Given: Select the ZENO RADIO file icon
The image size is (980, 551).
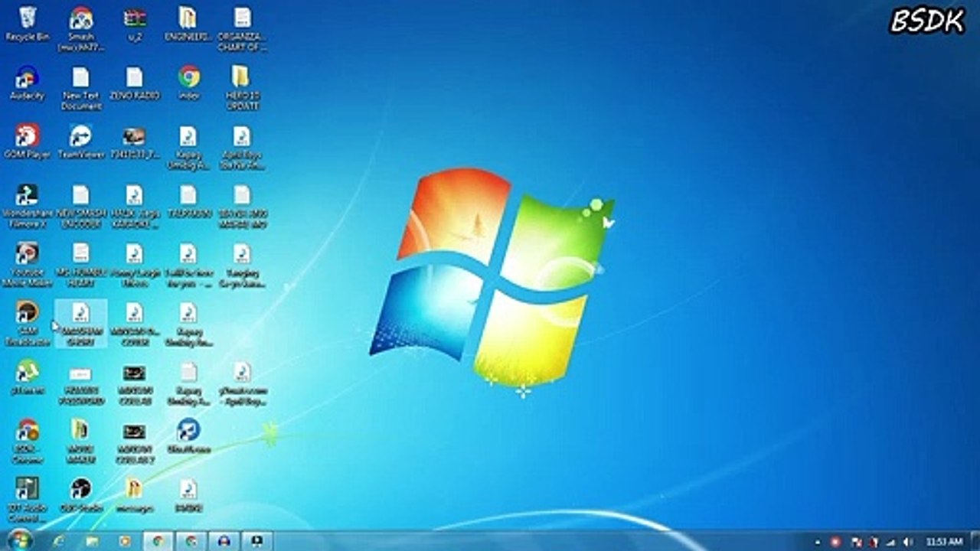Looking at the screenshot, I should click(134, 83).
